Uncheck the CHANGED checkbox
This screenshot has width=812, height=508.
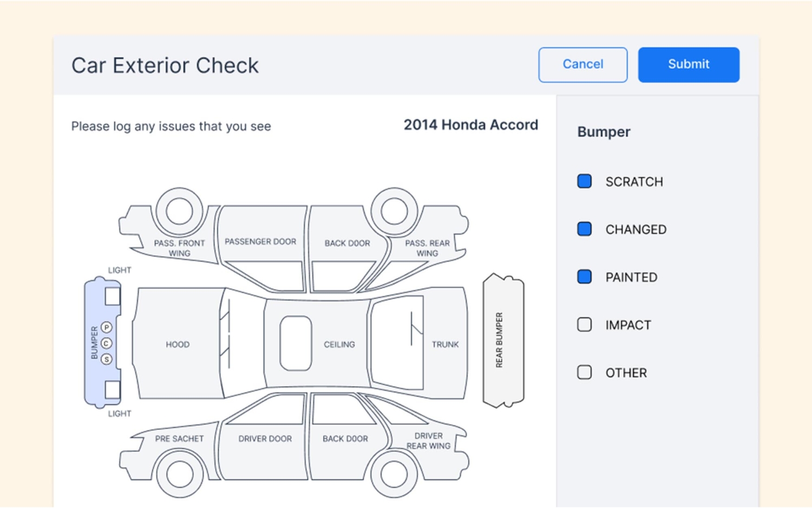click(x=584, y=229)
